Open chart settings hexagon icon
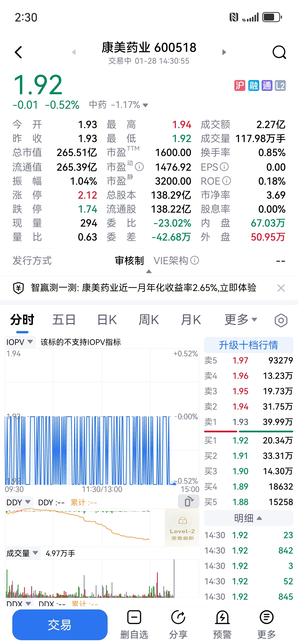Screen dimensions: 298x644 point(281,320)
